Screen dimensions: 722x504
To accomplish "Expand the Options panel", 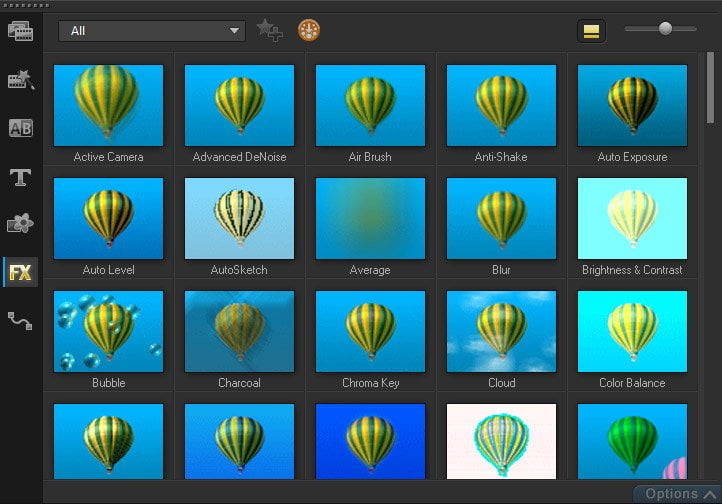I will click(677, 494).
